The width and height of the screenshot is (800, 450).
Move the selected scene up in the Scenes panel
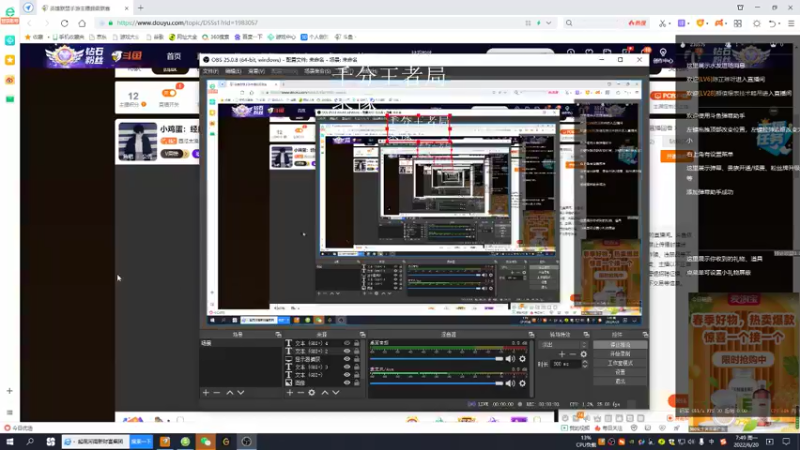230,393
